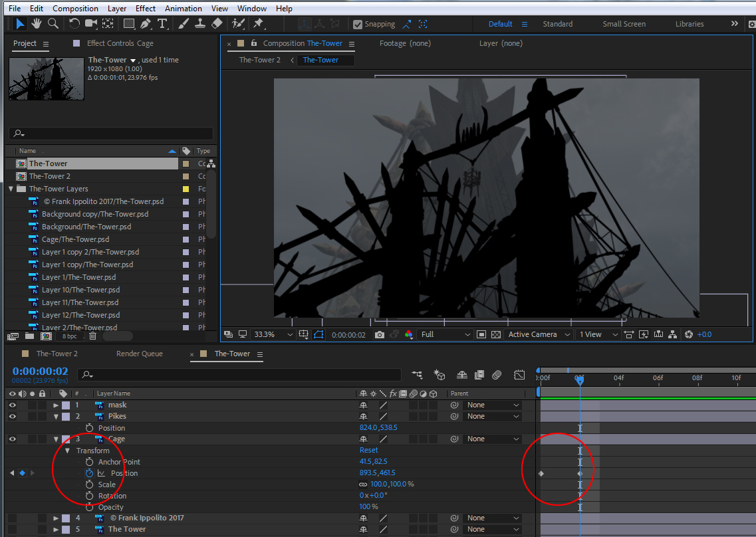This screenshot has height=537, width=756.
Task: Select the Horizontal Type tool
Action: (163, 24)
